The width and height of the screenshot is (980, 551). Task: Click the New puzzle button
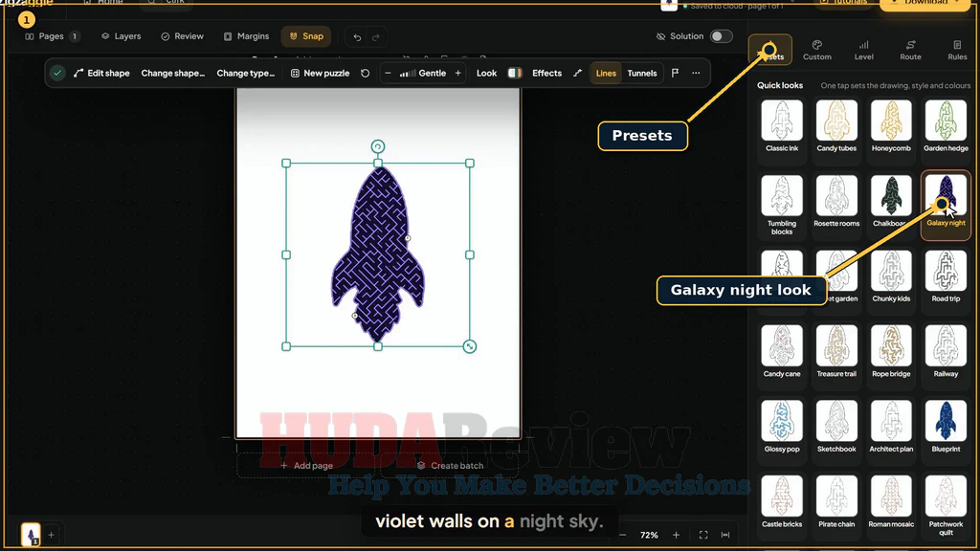pyautogui.click(x=320, y=73)
